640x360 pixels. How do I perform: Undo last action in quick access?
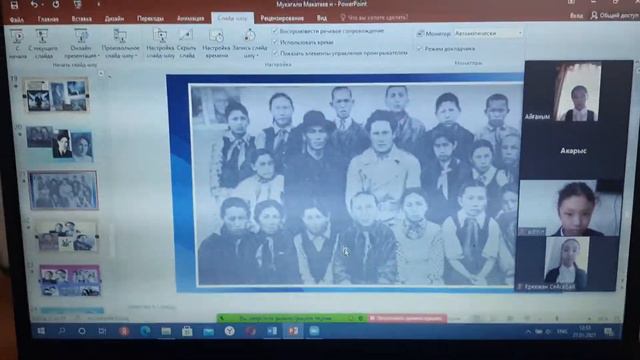[34, 5]
